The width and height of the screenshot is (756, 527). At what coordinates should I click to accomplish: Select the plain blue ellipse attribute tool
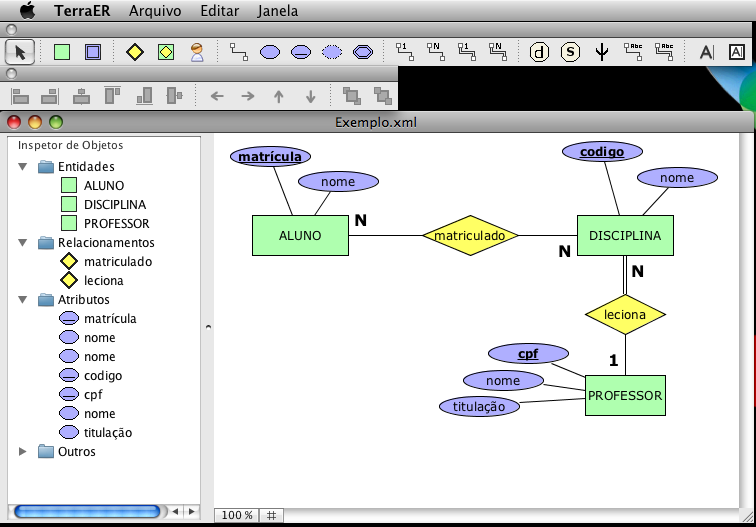[269, 51]
